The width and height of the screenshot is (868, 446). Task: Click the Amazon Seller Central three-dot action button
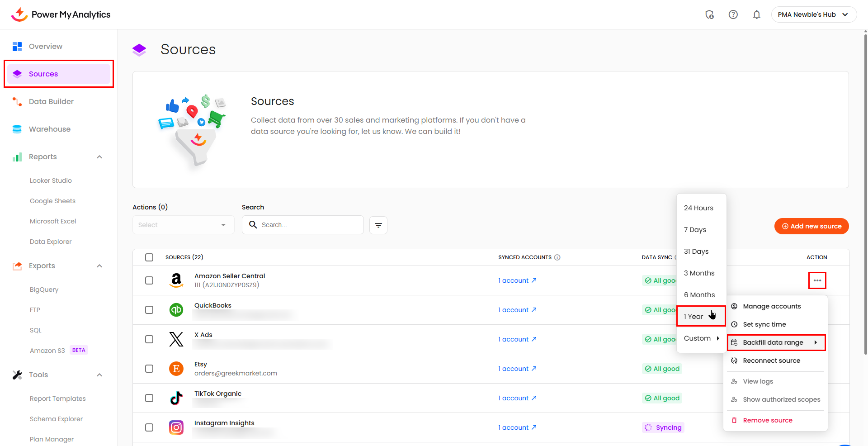(817, 280)
